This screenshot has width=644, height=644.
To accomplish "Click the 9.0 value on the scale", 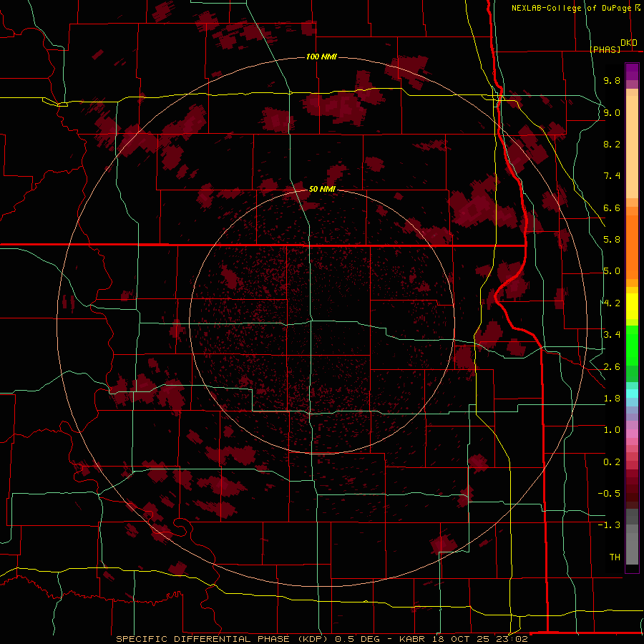I will 612,112.
